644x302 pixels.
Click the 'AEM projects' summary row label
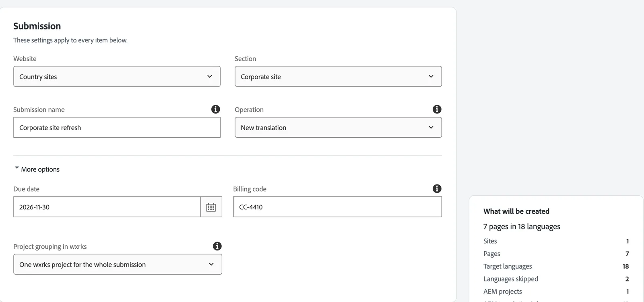[x=503, y=292]
